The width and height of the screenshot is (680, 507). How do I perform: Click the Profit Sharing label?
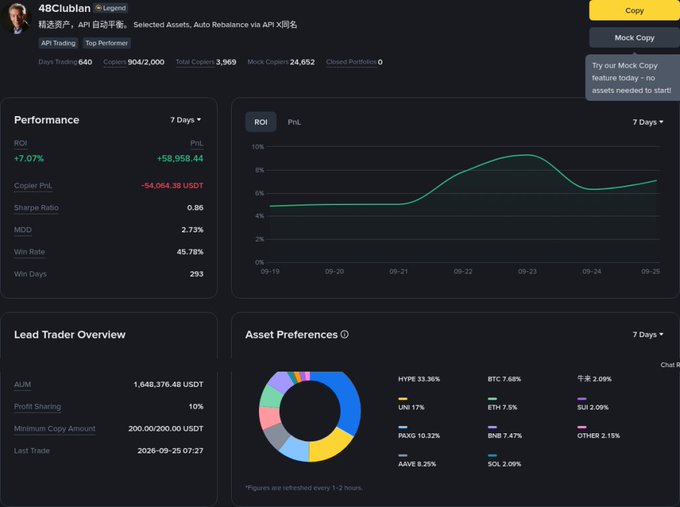37,406
